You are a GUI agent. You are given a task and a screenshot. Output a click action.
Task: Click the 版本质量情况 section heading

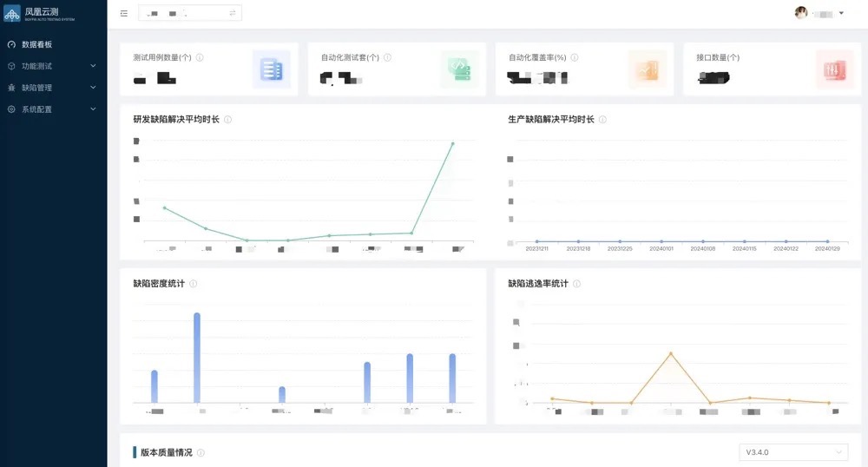[x=167, y=452]
